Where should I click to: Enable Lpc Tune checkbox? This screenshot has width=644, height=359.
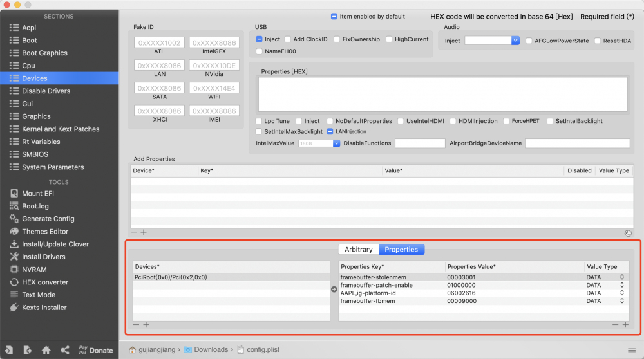(x=259, y=121)
